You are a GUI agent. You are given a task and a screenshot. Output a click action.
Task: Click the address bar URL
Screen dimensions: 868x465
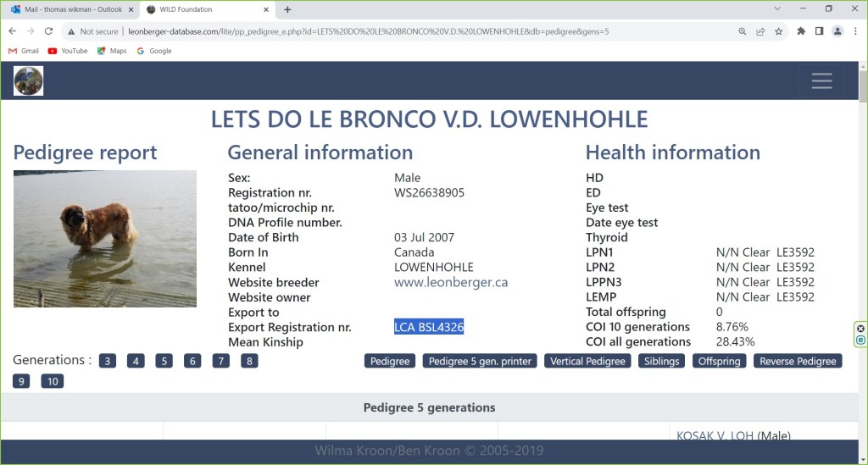click(x=368, y=31)
